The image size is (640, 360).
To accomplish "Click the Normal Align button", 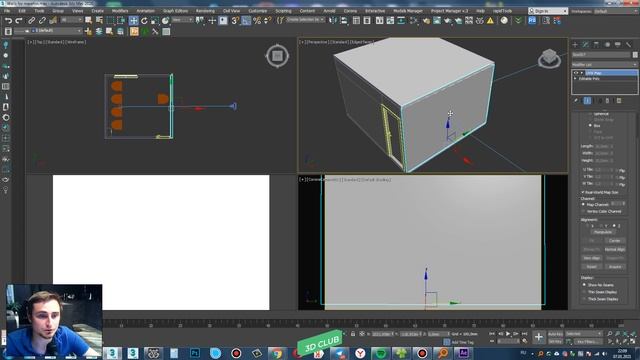I will [x=615, y=249].
